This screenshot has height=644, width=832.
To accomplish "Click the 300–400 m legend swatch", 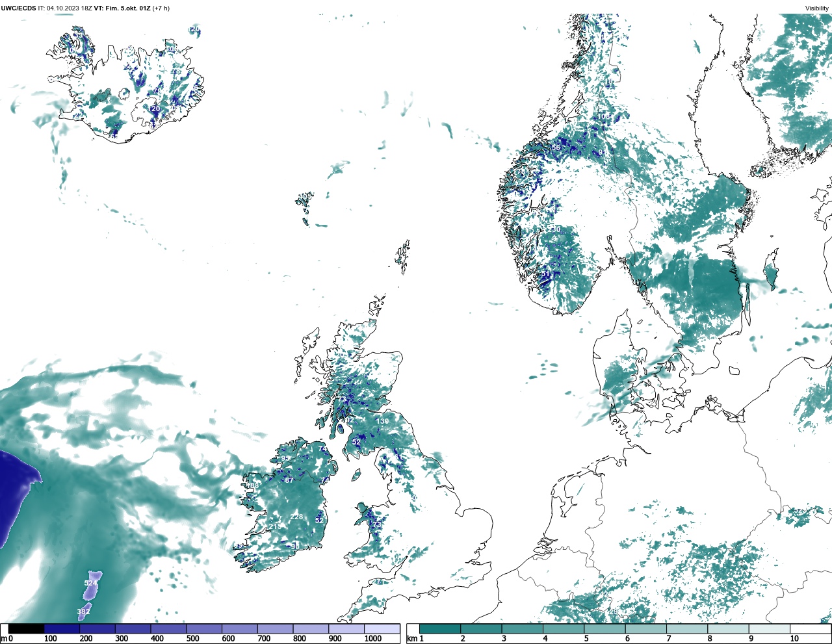I will tap(133, 629).
